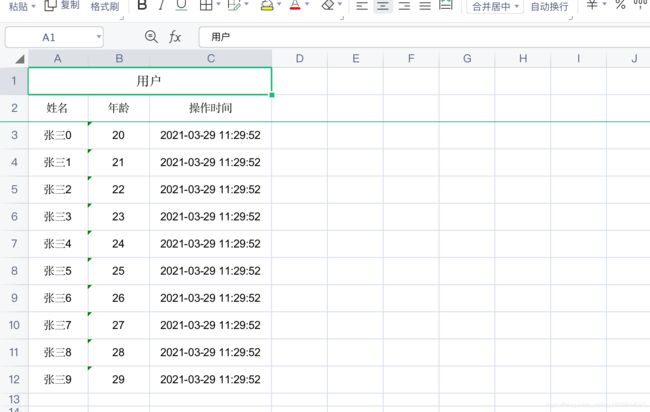Click the Name Box showing A1
Screen dimensions: 650x412
49,37
